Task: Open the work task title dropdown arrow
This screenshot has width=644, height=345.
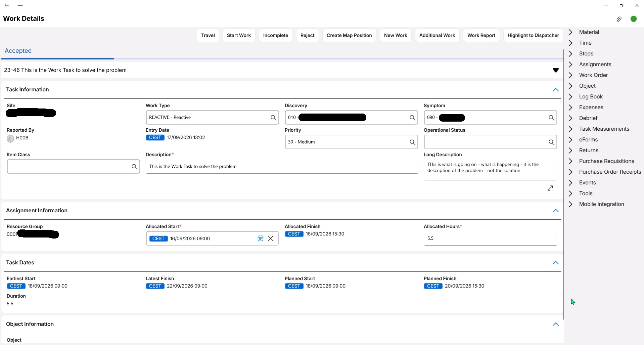Action: tap(556, 70)
